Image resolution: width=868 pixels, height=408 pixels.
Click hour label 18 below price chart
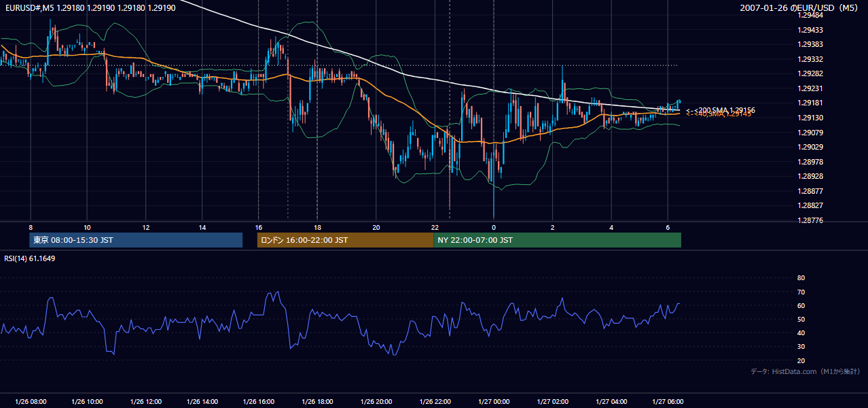tap(317, 227)
